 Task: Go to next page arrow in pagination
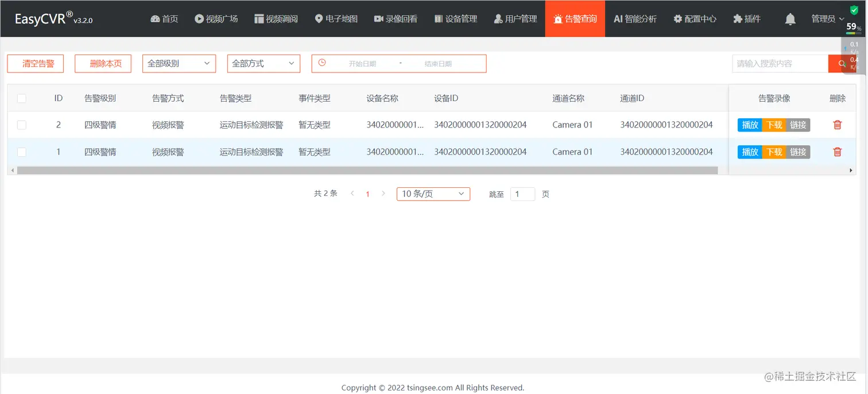click(383, 194)
